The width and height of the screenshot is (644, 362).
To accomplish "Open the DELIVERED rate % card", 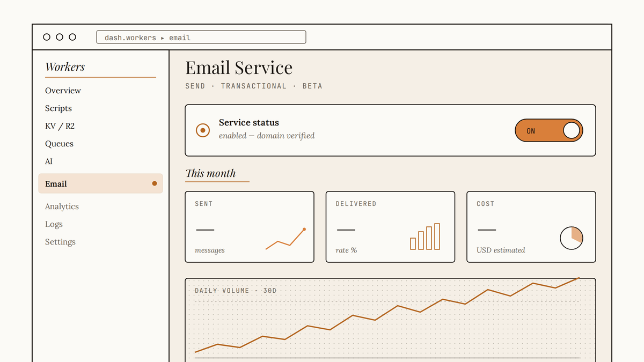I will tap(390, 227).
